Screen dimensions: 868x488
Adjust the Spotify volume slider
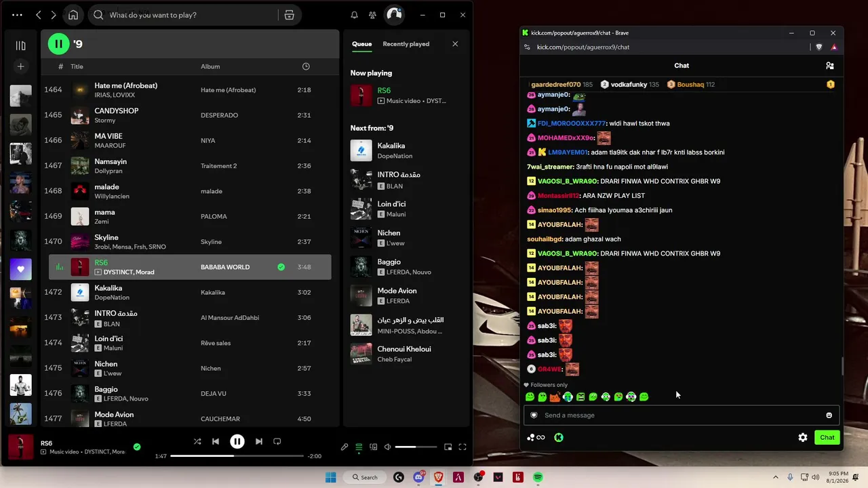pos(416,447)
